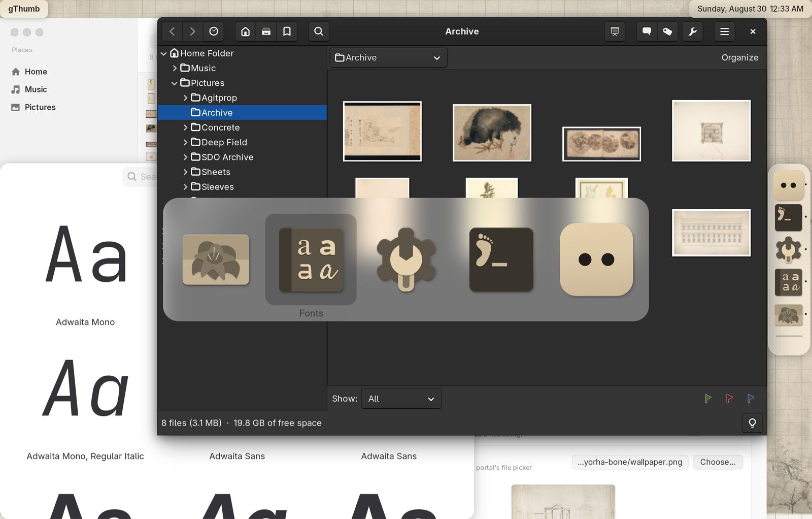812x519 pixels.
Task: Open the date and time clock menu
Action: pyautogui.click(x=750, y=9)
